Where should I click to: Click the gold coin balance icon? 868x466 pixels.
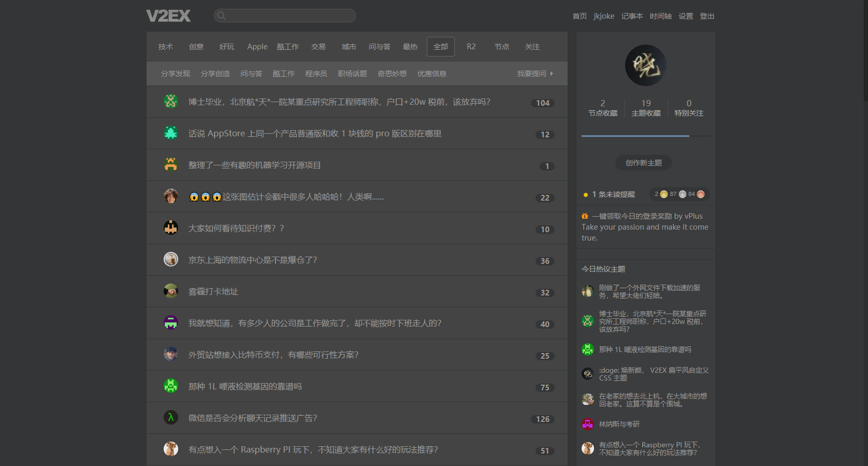(664, 194)
